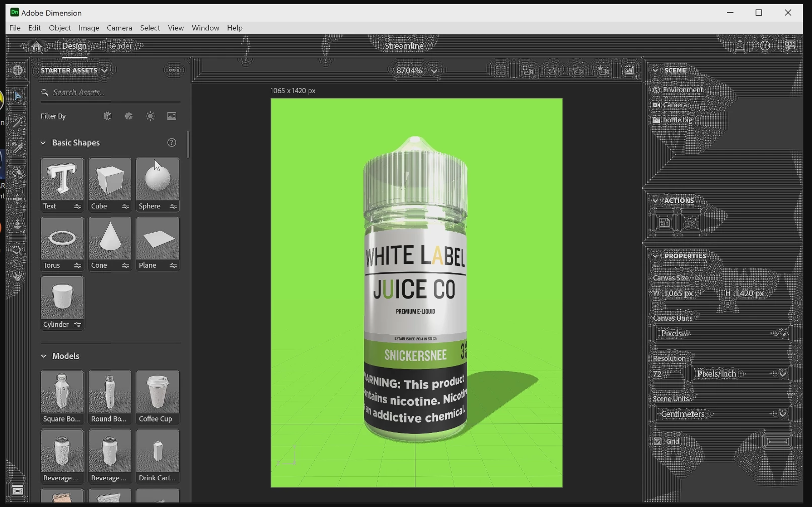
Task: Open the Help menu
Action: (x=235, y=28)
